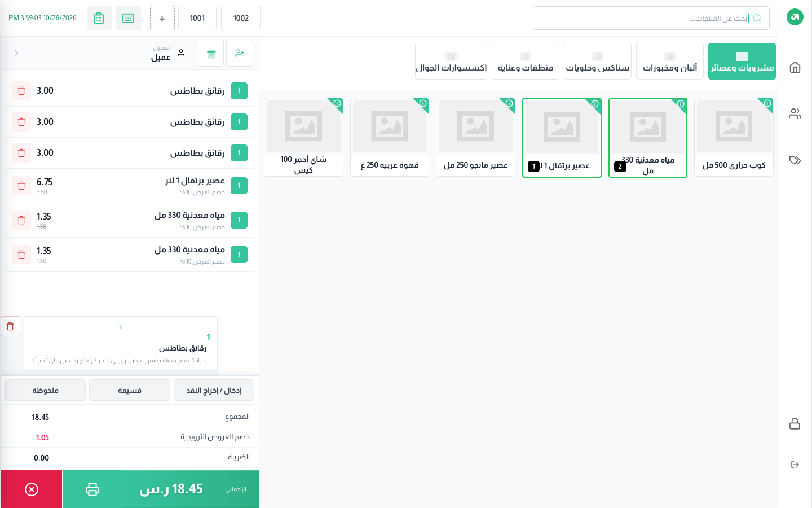This screenshot has width=812, height=508.
Task: Show info for قهوة عربية 250 غ
Action: pyautogui.click(x=423, y=103)
